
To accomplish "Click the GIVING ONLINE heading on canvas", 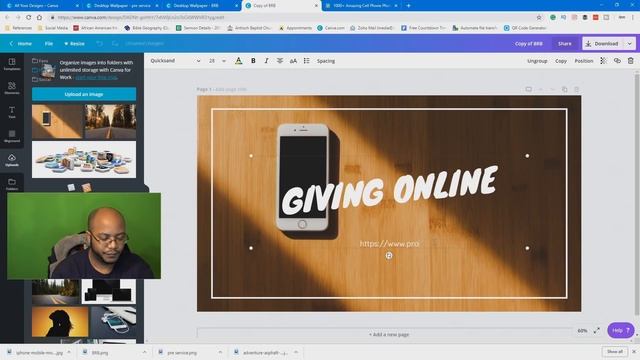I will click(389, 191).
